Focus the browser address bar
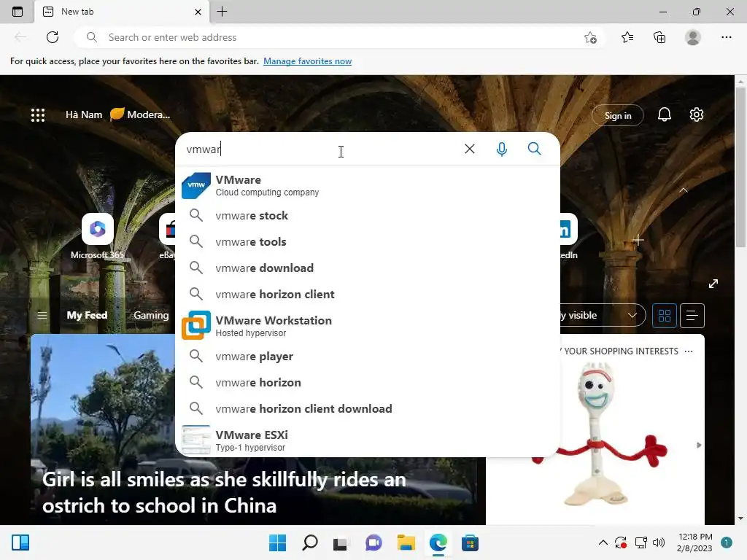747x560 pixels. (339, 37)
